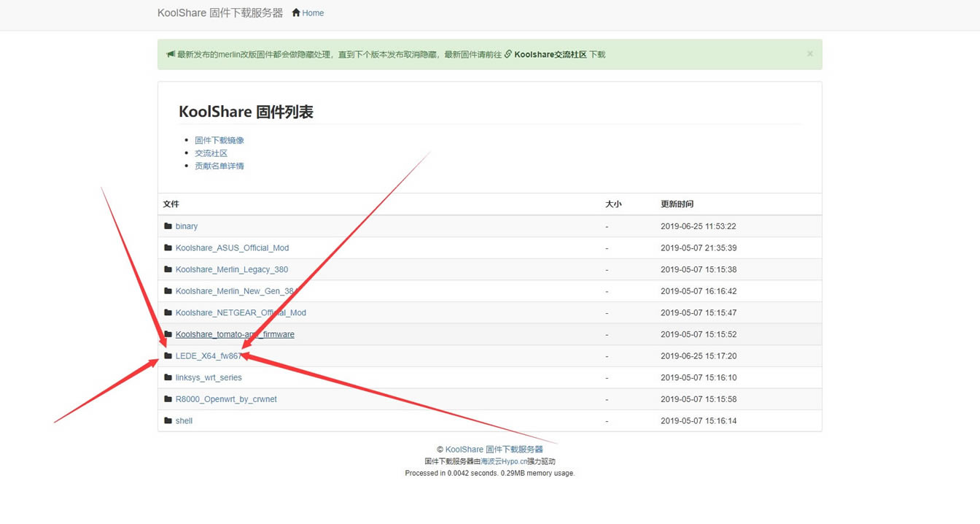
Task: Open Koolshare_NETGEAR_Official_Mod folder
Action: click(x=241, y=312)
